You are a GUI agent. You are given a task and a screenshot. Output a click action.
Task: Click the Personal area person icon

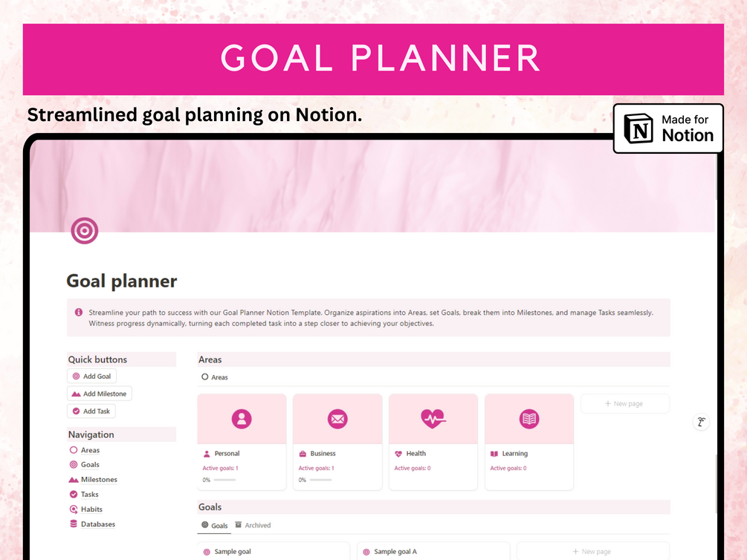[242, 419]
